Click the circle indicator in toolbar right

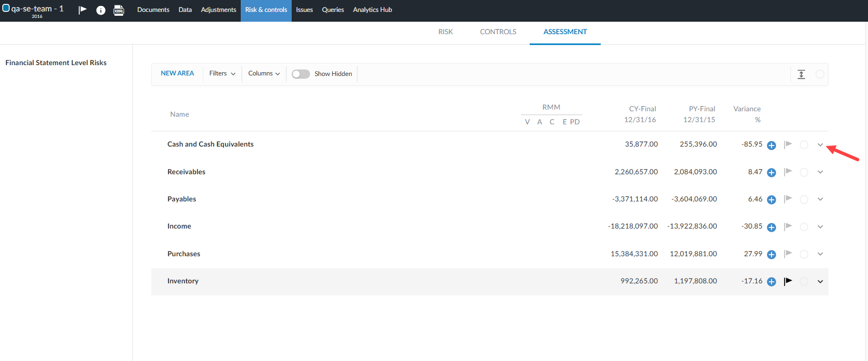coord(820,74)
